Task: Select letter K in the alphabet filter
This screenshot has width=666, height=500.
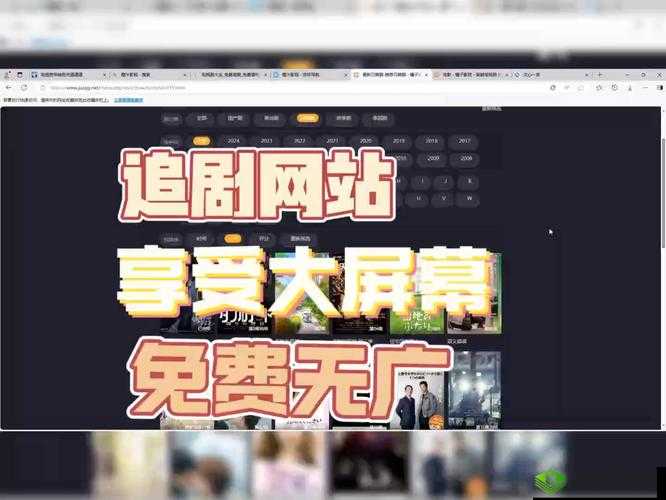Action: [x=470, y=181]
